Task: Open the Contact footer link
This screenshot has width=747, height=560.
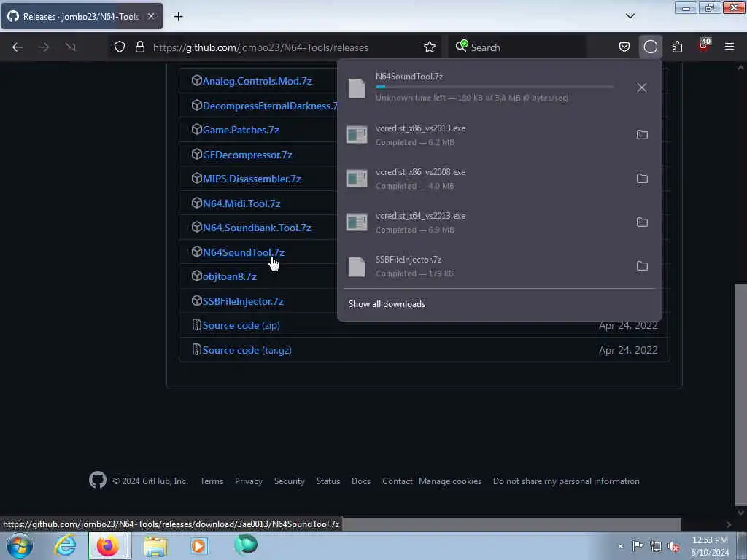Action: 398,481
